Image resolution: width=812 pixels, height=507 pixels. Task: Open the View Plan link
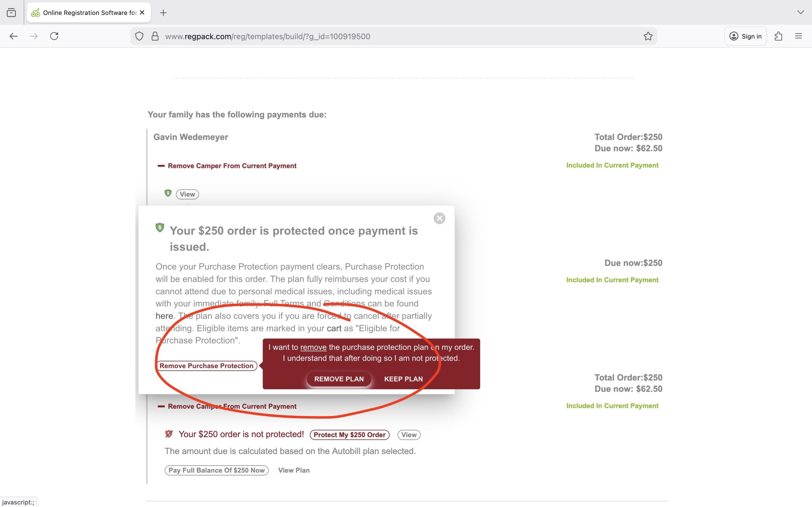click(x=294, y=470)
